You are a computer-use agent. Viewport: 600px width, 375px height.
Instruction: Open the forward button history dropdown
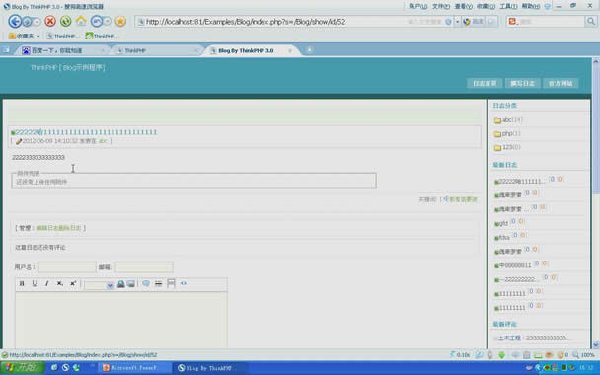(x=37, y=22)
